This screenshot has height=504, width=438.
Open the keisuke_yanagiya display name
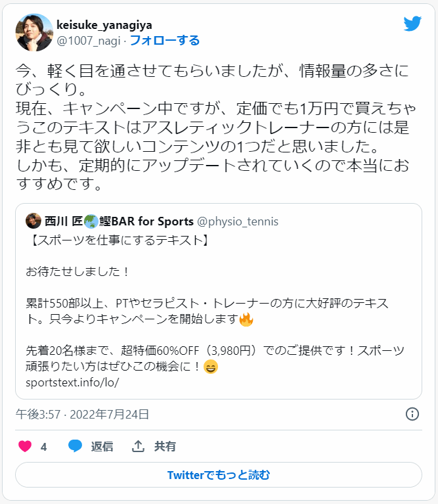pos(104,25)
